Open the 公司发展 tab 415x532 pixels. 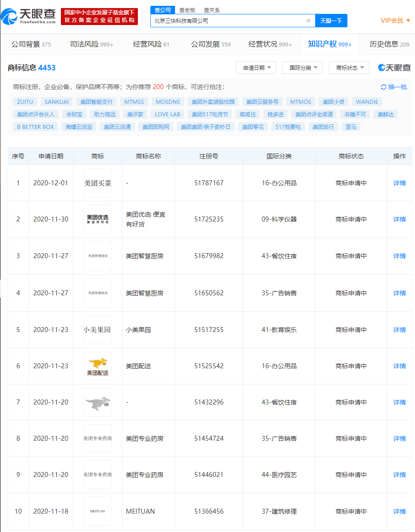(x=210, y=44)
